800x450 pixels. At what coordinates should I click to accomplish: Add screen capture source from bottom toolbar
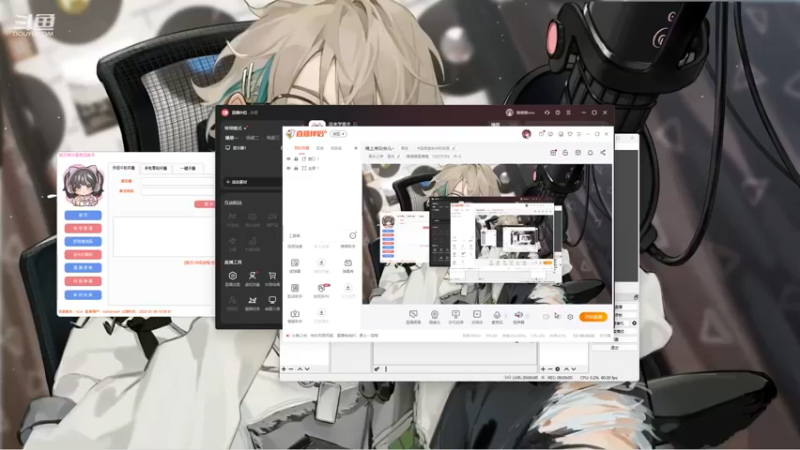[413, 316]
